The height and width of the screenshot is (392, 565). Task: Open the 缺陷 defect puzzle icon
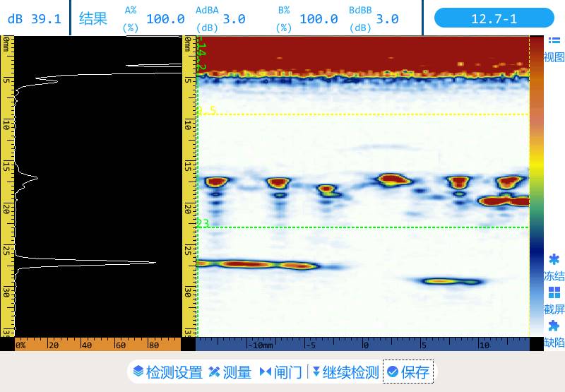click(554, 326)
